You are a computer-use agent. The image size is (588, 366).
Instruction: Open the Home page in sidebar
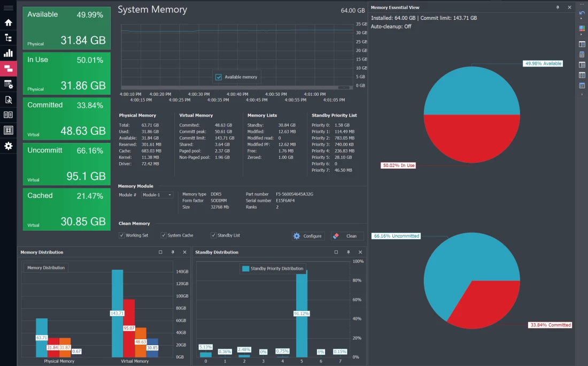(x=8, y=22)
